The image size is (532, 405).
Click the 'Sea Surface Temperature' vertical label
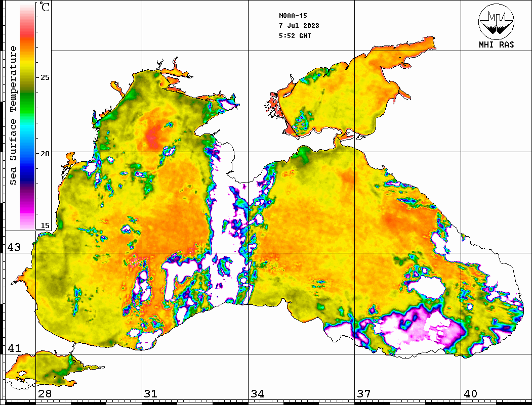coord(13,116)
